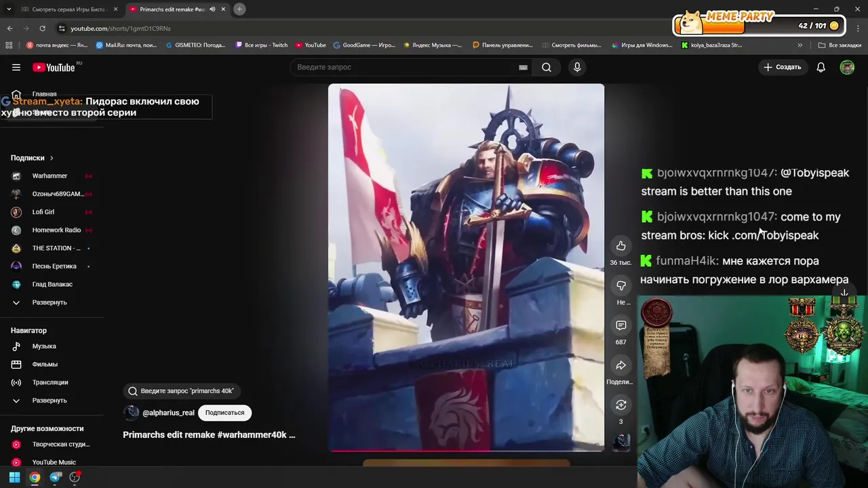Image resolution: width=868 pixels, height=488 pixels.
Task: Go back in browser history
Action: point(9,28)
